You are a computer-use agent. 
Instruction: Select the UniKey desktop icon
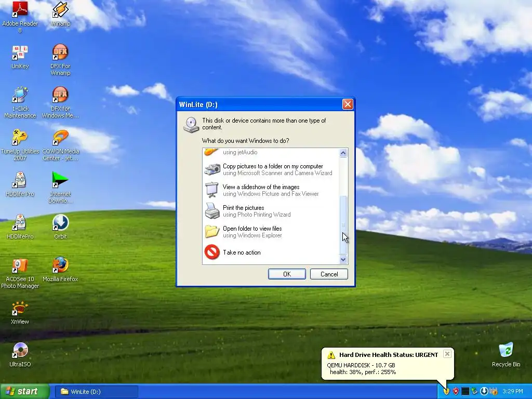point(20,57)
